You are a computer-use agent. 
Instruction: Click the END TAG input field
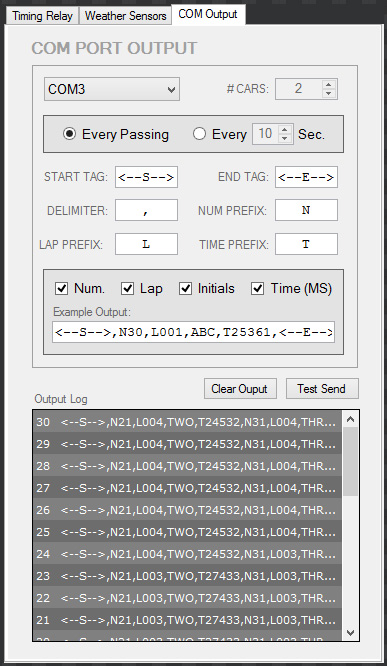[306, 177]
